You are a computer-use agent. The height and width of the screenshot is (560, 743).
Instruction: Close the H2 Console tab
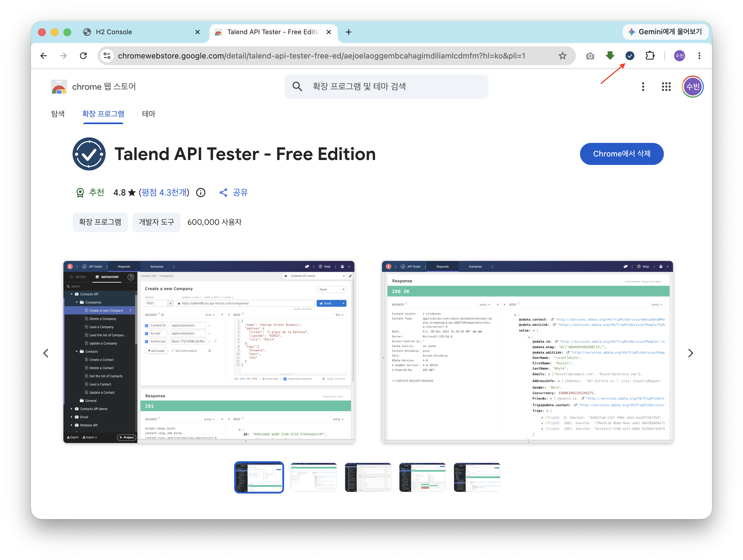(197, 32)
